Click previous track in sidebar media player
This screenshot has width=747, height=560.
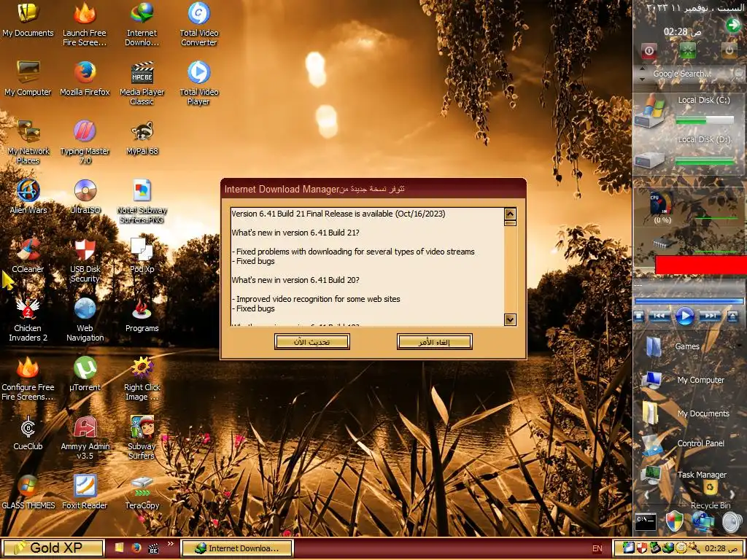coord(659,316)
